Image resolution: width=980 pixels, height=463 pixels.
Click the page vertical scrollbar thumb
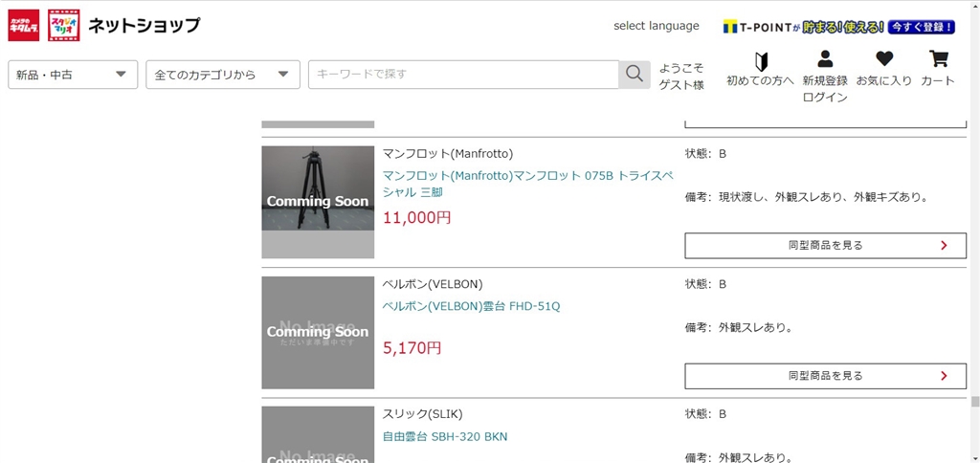[x=974, y=402]
